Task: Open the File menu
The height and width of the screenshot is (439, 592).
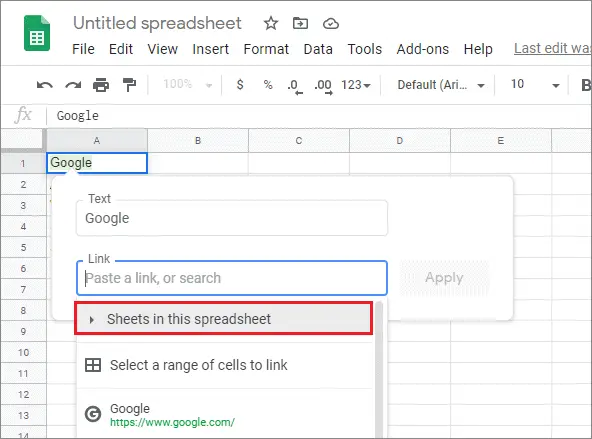Action: coord(83,49)
